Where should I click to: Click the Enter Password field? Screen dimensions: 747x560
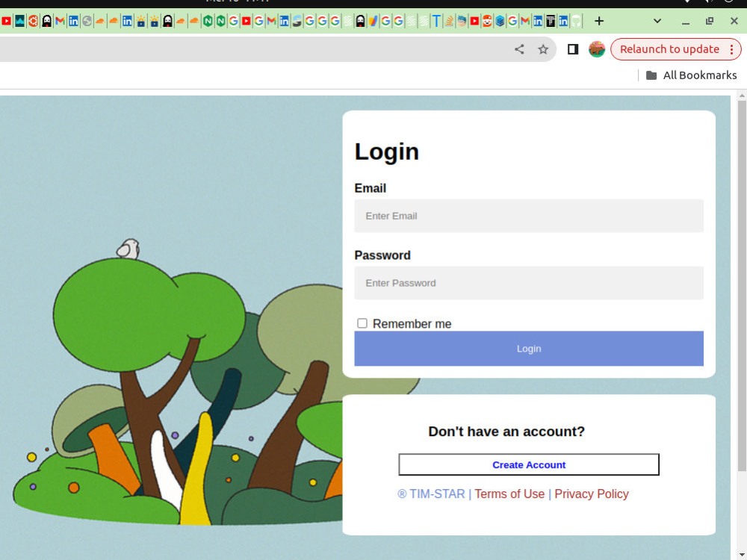coord(528,283)
